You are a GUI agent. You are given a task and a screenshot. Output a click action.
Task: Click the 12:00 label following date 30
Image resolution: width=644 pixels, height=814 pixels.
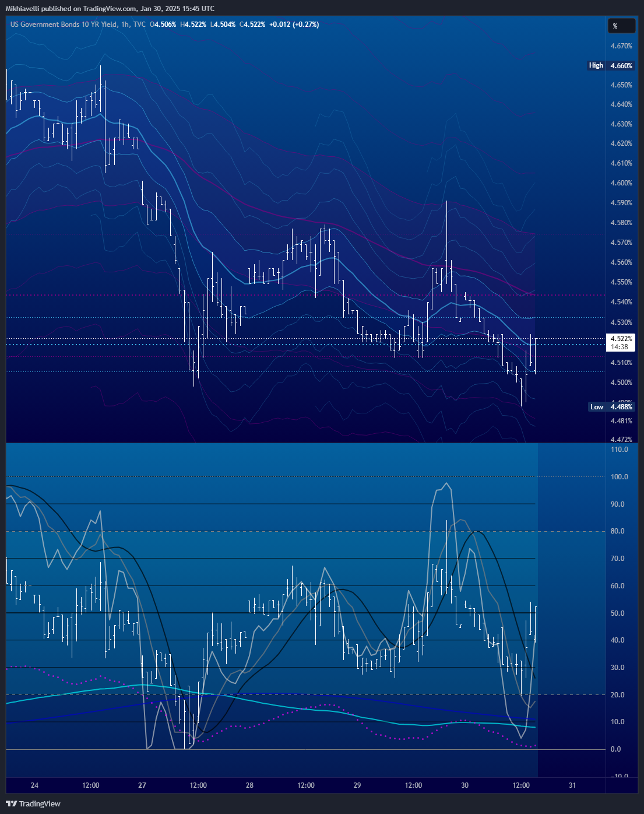click(521, 785)
